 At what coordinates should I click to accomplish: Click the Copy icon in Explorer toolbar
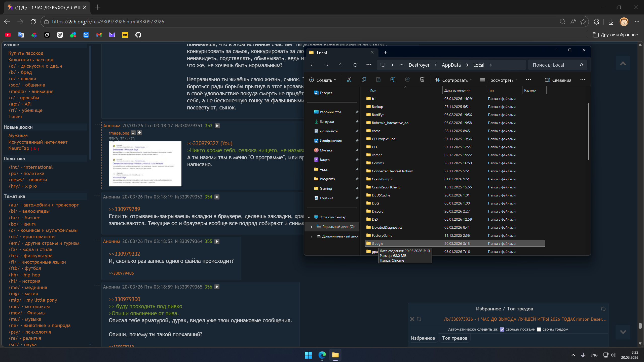pyautogui.click(x=364, y=80)
